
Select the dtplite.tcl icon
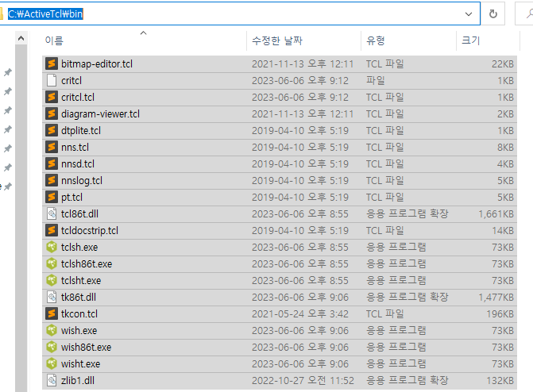(52, 130)
